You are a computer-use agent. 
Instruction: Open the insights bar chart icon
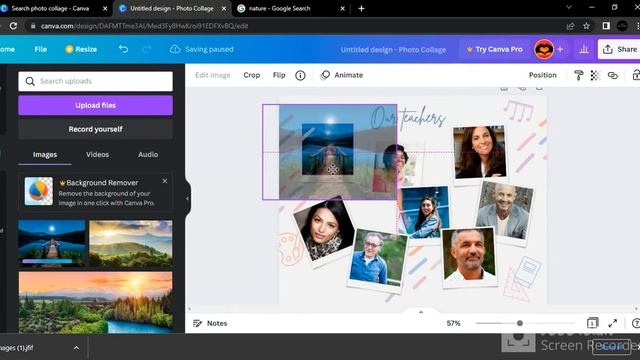point(584,49)
